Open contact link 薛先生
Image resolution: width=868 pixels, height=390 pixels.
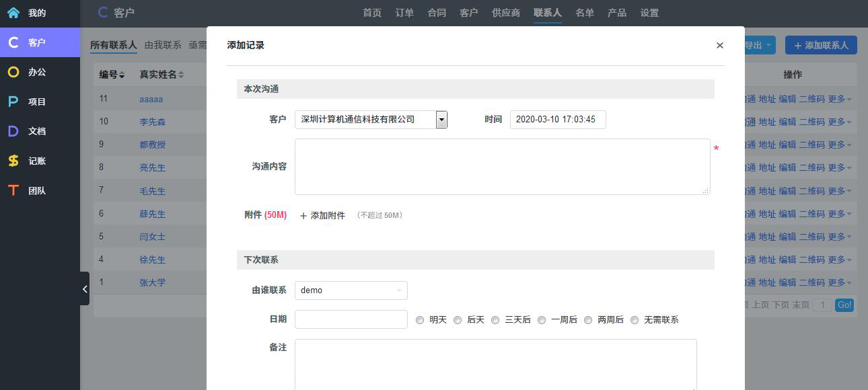[152, 214]
